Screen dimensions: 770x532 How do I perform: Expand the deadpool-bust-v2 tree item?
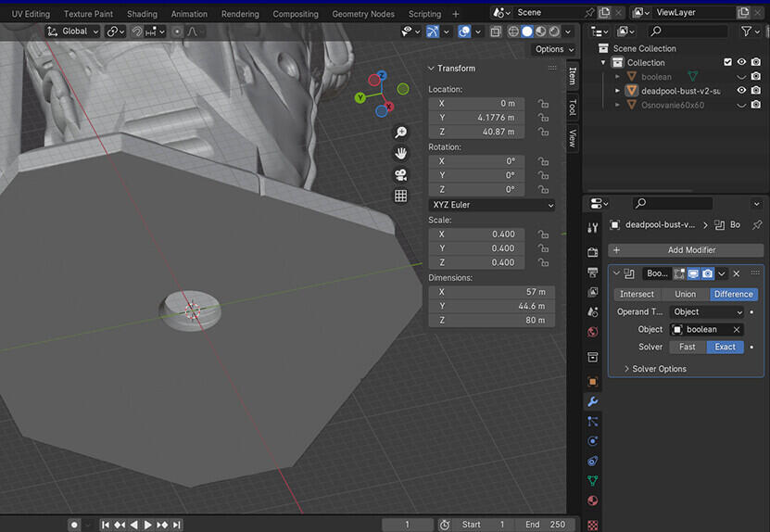[x=617, y=91]
